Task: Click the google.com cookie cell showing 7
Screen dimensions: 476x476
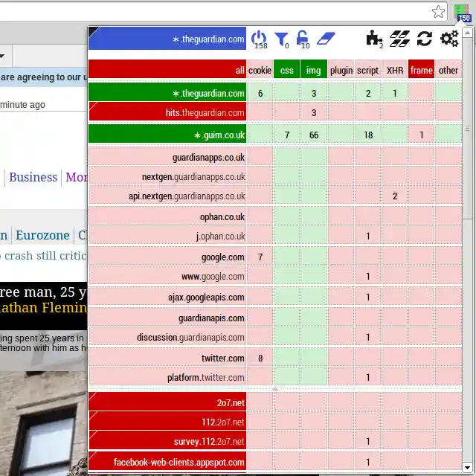Action: coord(260,256)
